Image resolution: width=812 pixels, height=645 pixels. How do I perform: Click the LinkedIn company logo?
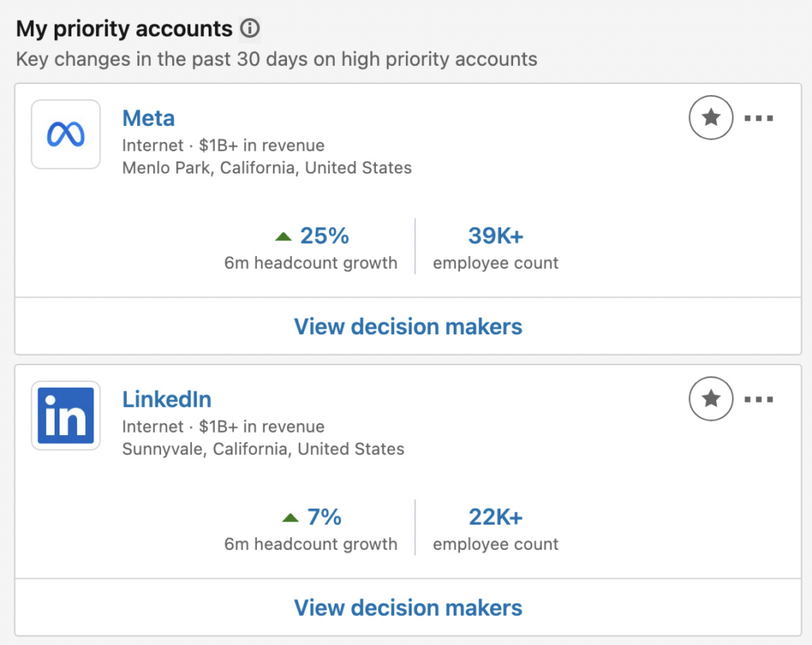tap(66, 415)
